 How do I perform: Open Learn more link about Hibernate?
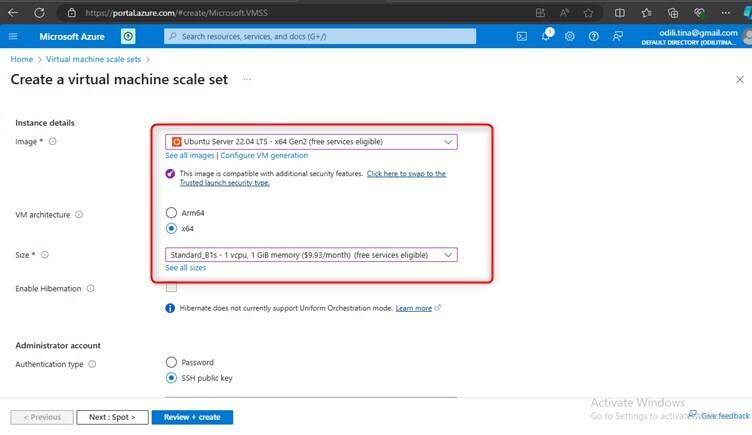413,308
